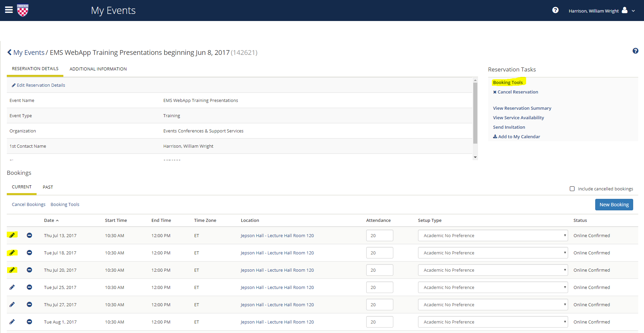The width and height of the screenshot is (644, 333).
Task: Open Setup Type dropdown for Thu Jul 20
Action: click(493, 270)
